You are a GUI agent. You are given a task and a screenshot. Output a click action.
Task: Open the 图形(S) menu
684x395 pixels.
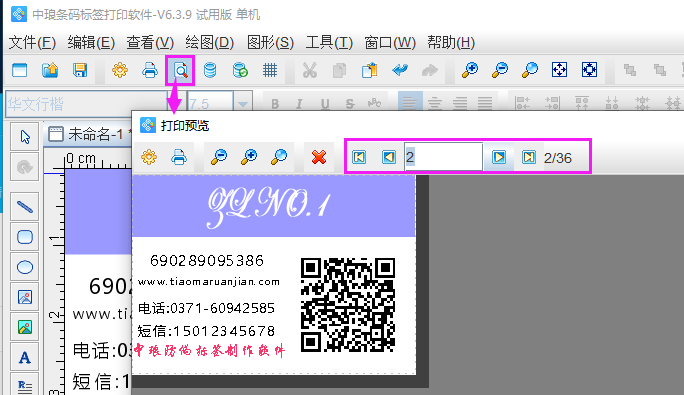tap(270, 43)
